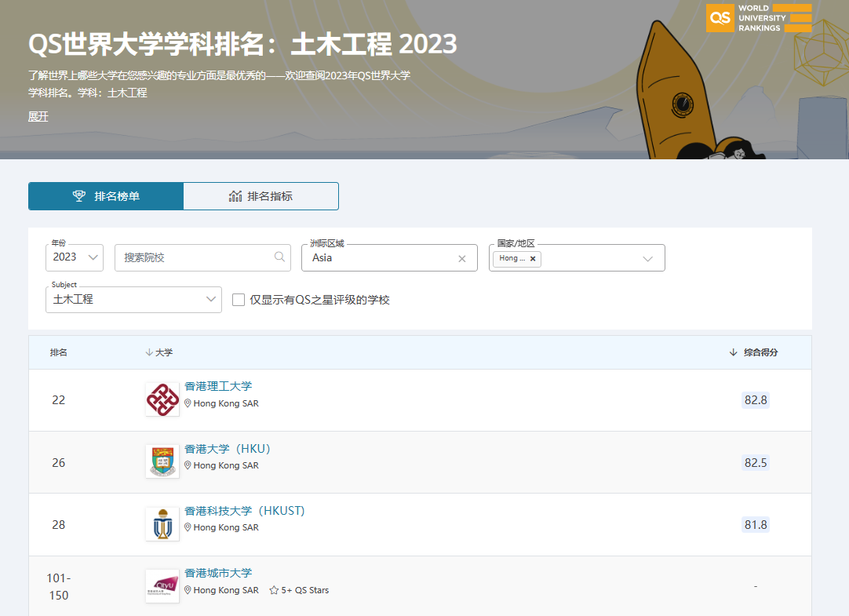Click the star icon beside 5+ QS Stars
Image resolution: width=849 pixels, height=616 pixels.
pyautogui.click(x=274, y=590)
